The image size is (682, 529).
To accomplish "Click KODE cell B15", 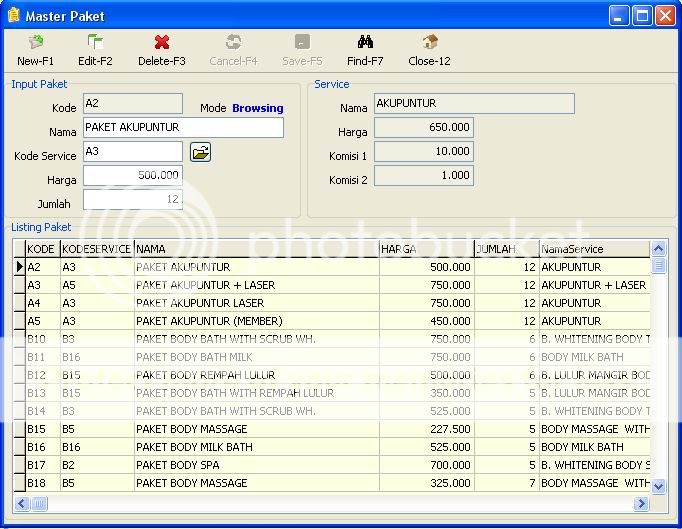I will [x=43, y=429].
